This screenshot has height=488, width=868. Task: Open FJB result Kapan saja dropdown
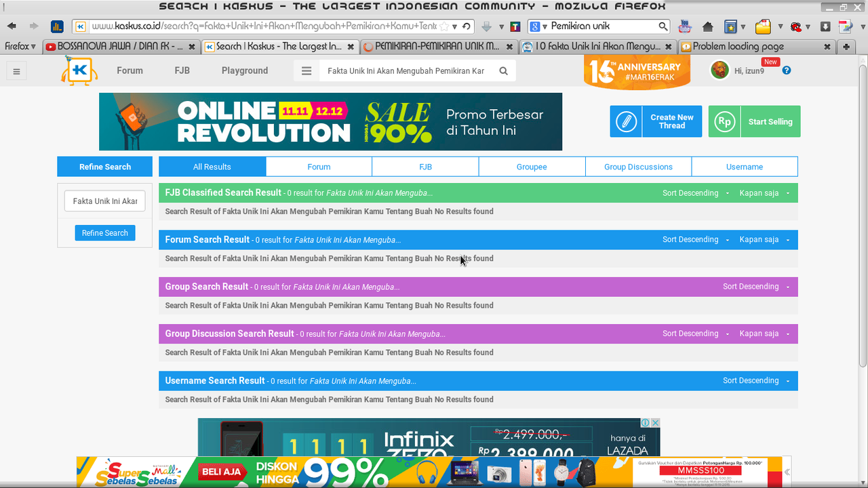click(764, 193)
